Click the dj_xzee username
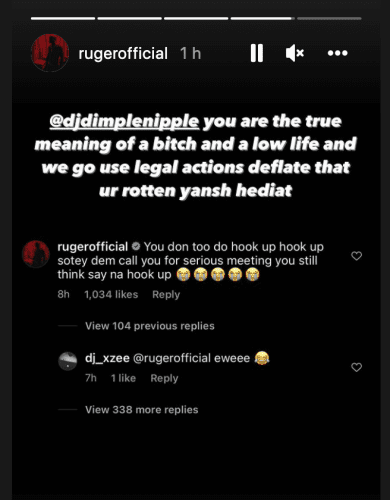This screenshot has width=390, height=500. click(107, 358)
